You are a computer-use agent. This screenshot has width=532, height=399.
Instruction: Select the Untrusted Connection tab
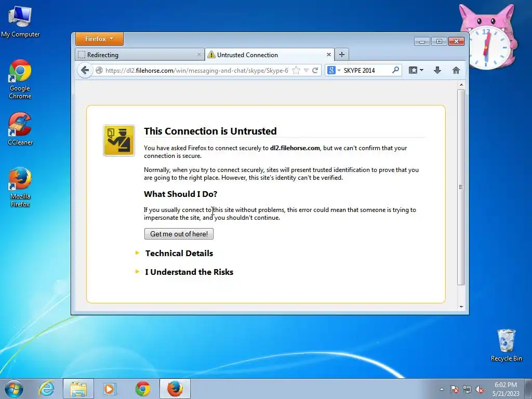point(270,55)
